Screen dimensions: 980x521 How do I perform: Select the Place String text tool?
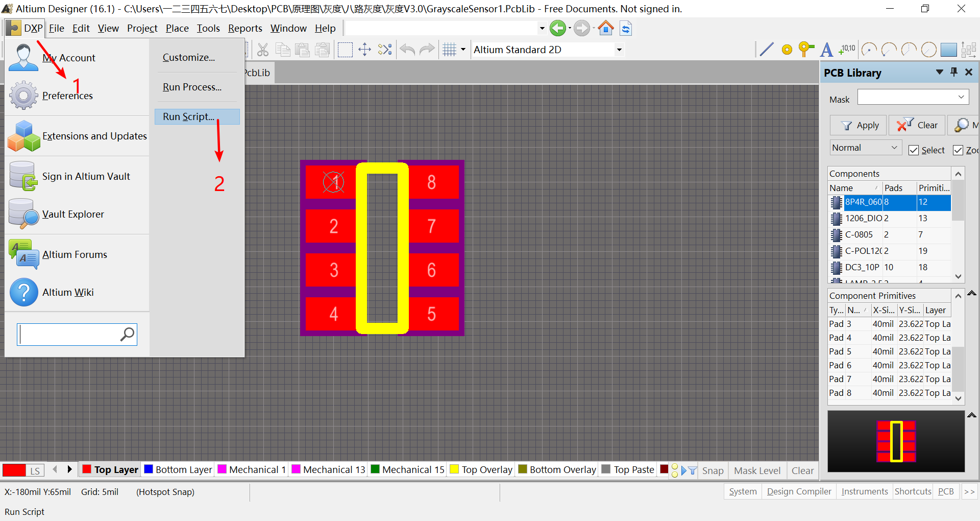pyautogui.click(x=826, y=49)
